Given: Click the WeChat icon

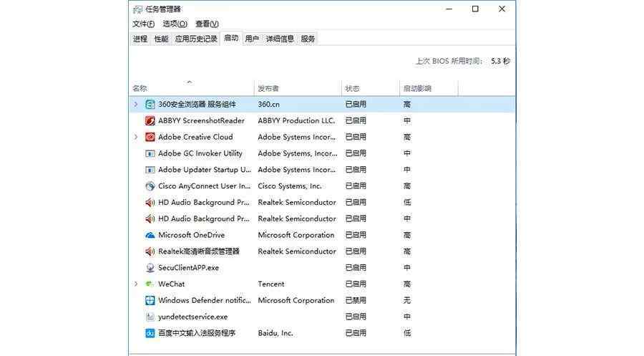Looking at the screenshot, I should 150,284.
